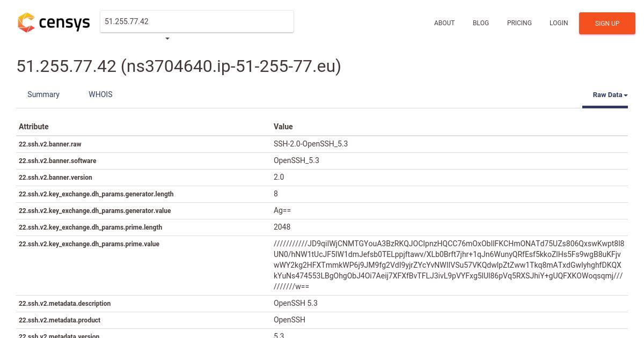Screen dimensions: 644x338
Task: Click the censys wordmark text
Action: pos(64,23)
